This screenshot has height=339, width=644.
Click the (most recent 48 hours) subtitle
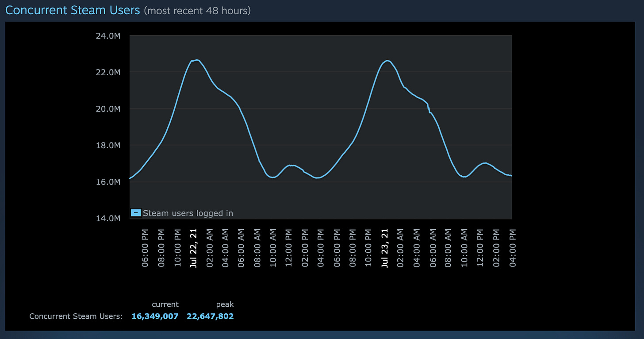197,10
